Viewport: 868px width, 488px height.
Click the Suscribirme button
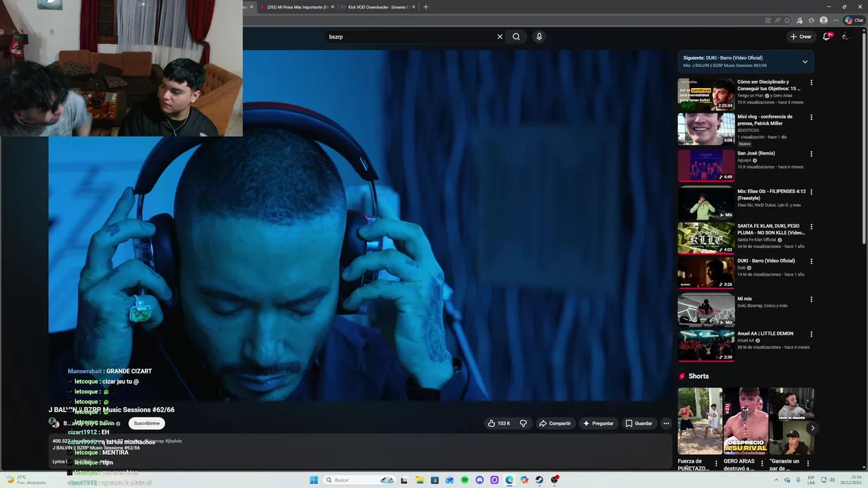click(146, 423)
